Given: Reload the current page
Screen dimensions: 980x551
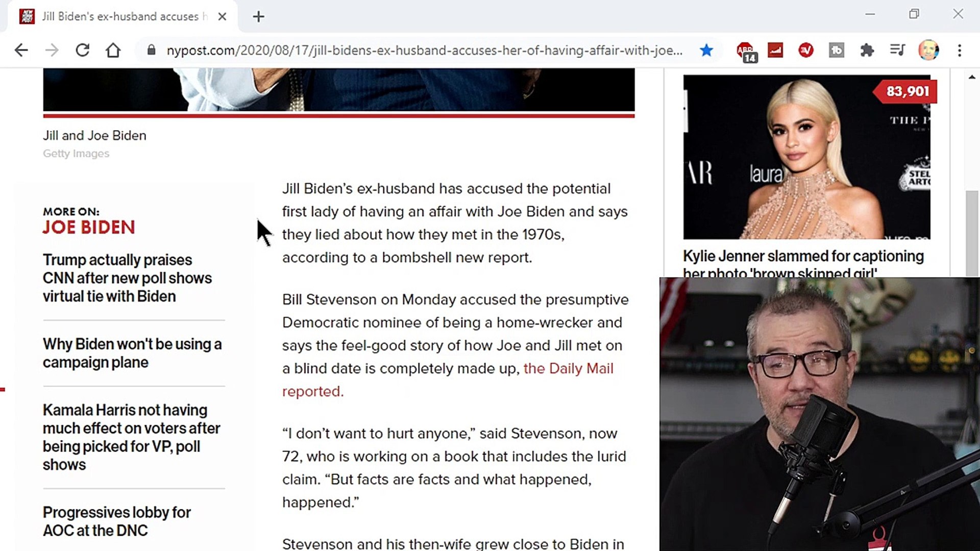Looking at the screenshot, I should click(x=83, y=50).
